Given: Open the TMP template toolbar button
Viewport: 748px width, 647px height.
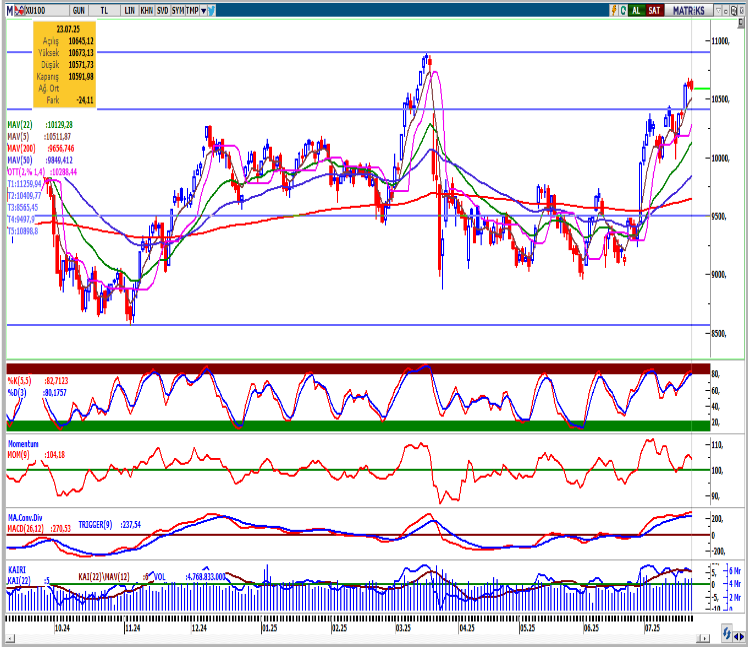Looking at the screenshot, I should pos(192,10).
